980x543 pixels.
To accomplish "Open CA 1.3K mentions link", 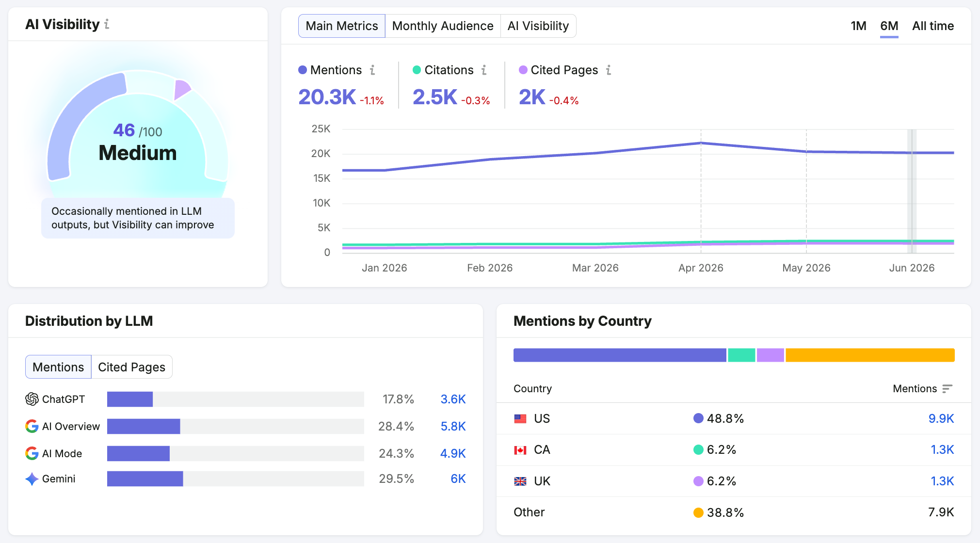I will (x=942, y=449).
